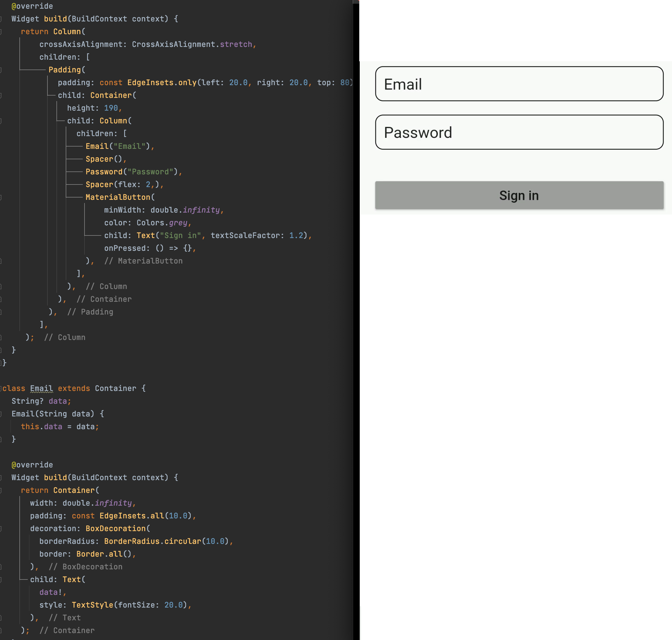Click the 'Email("Email"),' line
Screen dimensions: 672x640
point(120,146)
